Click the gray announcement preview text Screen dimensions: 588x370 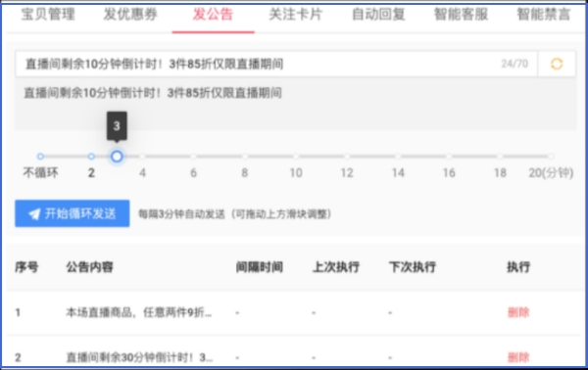[x=153, y=92]
